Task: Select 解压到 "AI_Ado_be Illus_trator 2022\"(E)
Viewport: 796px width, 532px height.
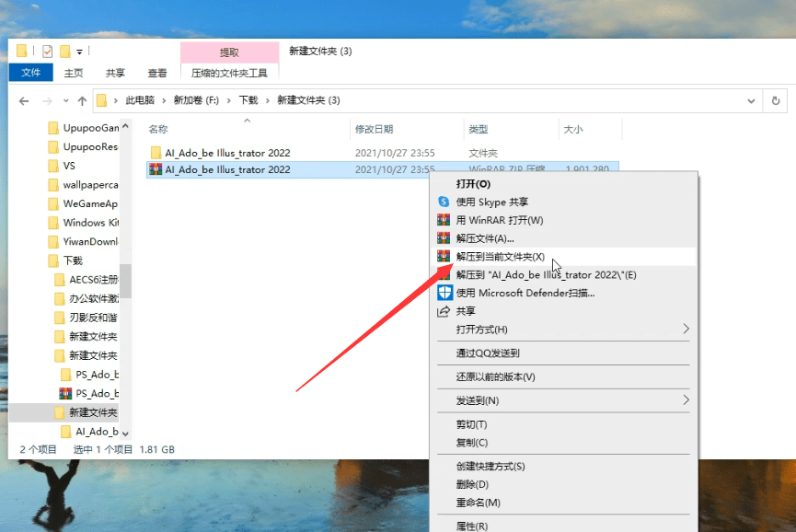Action: (x=563, y=274)
